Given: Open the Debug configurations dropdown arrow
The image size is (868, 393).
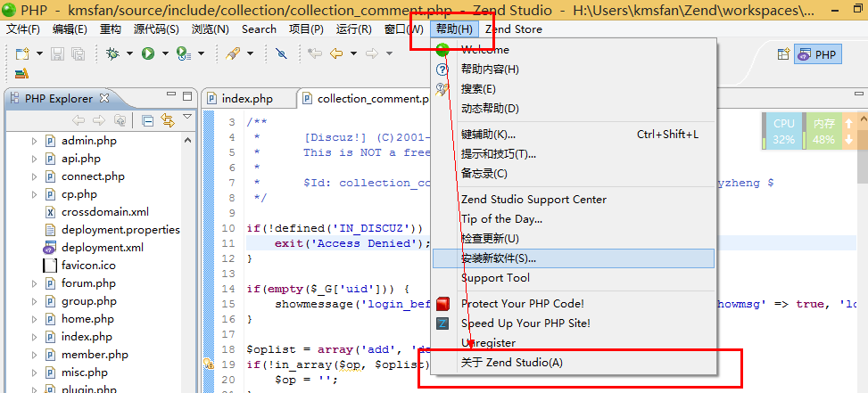Looking at the screenshot, I should click(129, 53).
